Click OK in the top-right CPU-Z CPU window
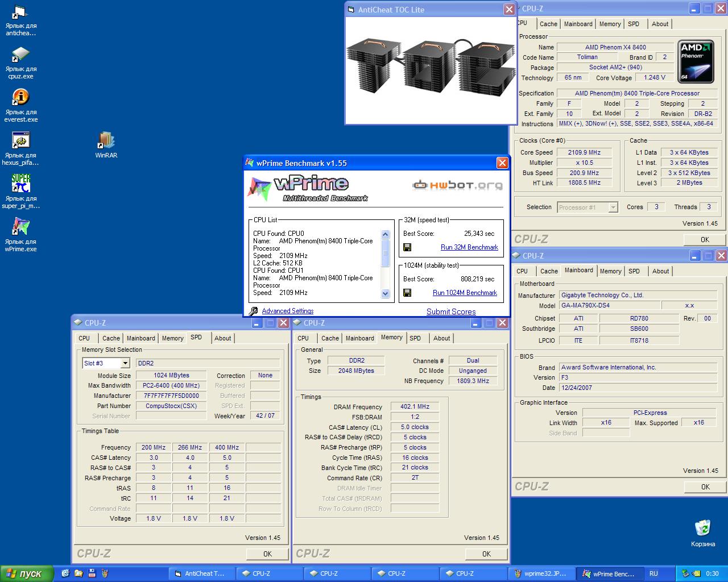 click(x=705, y=239)
